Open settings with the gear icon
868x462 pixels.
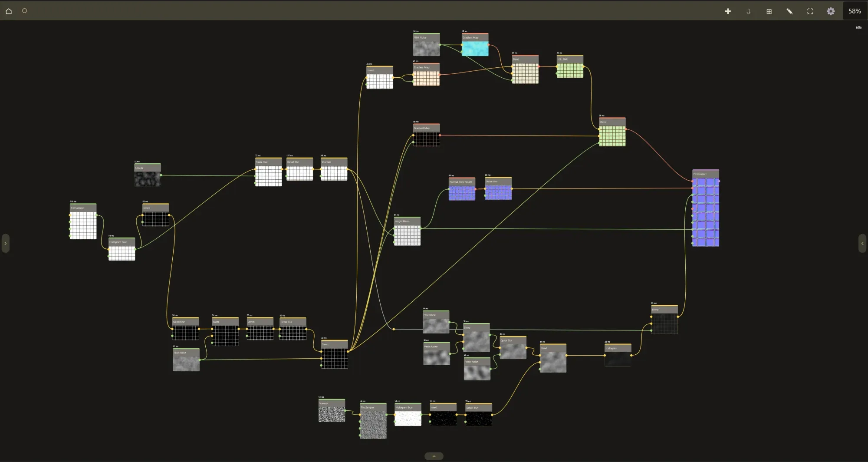(831, 11)
